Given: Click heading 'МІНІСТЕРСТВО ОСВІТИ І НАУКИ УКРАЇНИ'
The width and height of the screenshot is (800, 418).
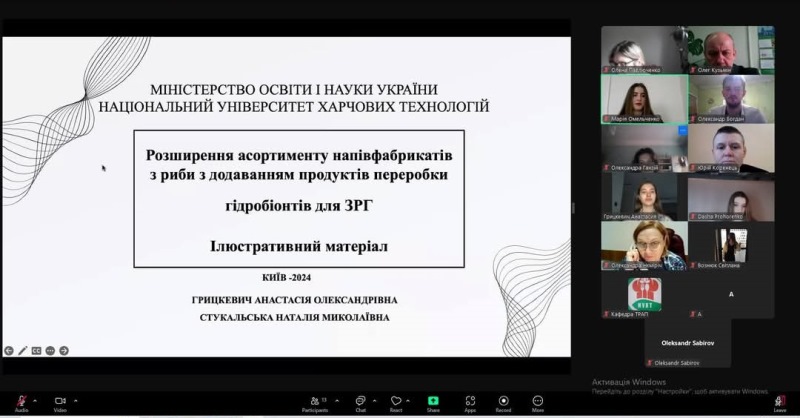Looking at the screenshot, I should (x=294, y=89).
